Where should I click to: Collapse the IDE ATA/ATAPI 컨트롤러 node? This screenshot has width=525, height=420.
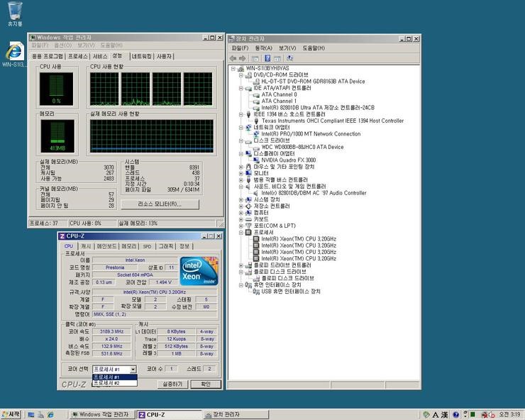coord(241,88)
